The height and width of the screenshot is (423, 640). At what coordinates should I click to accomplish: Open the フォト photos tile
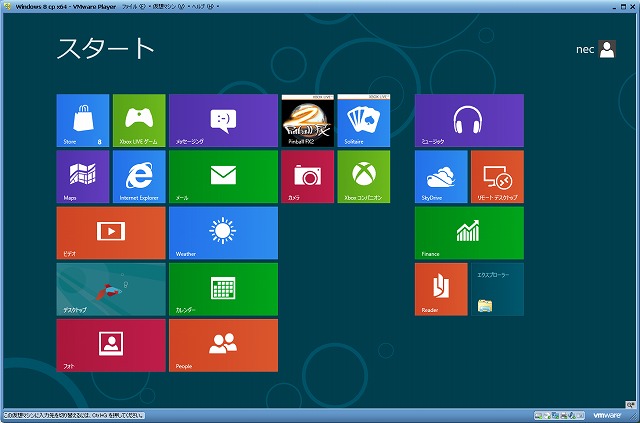tap(111, 345)
